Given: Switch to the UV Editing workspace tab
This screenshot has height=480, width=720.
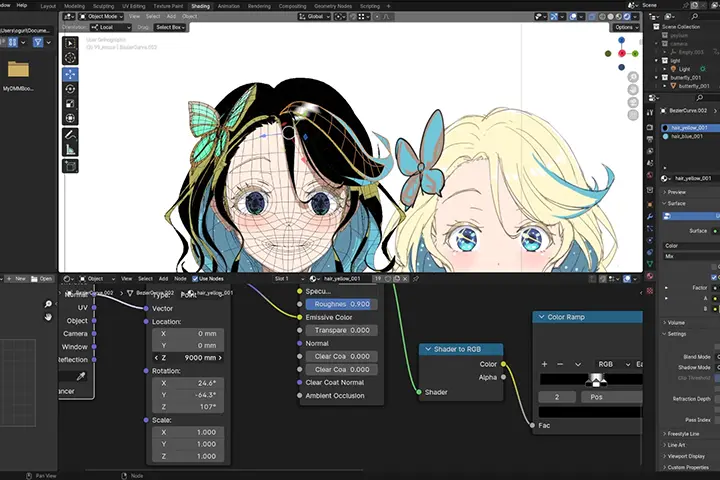Looking at the screenshot, I should click(x=134, y=6).
